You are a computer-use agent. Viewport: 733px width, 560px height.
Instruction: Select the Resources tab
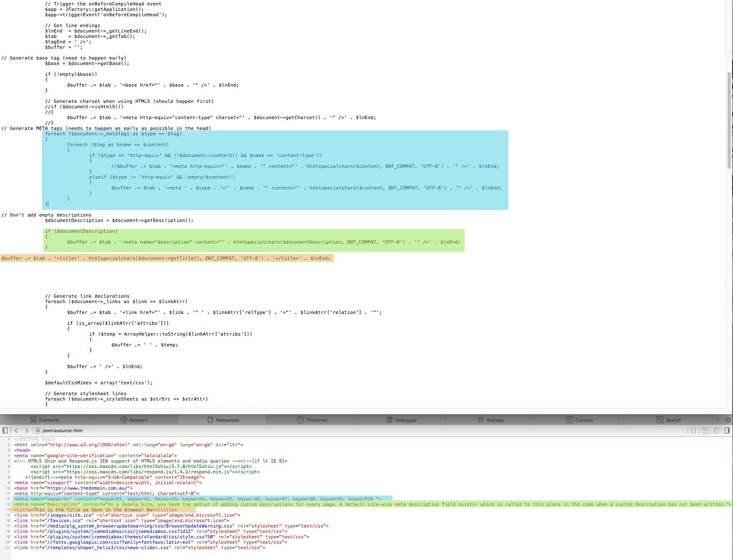(223, 420)
